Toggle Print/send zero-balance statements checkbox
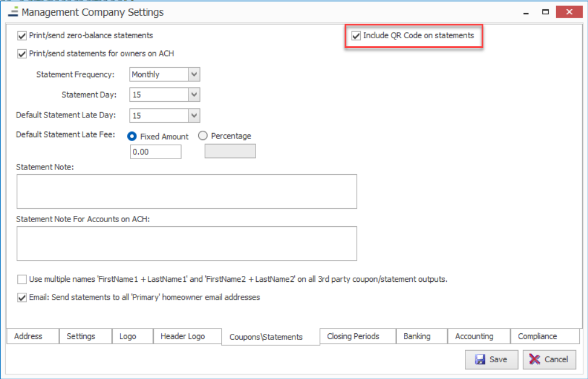Screen dimensions: 588x379 point(23,36)
